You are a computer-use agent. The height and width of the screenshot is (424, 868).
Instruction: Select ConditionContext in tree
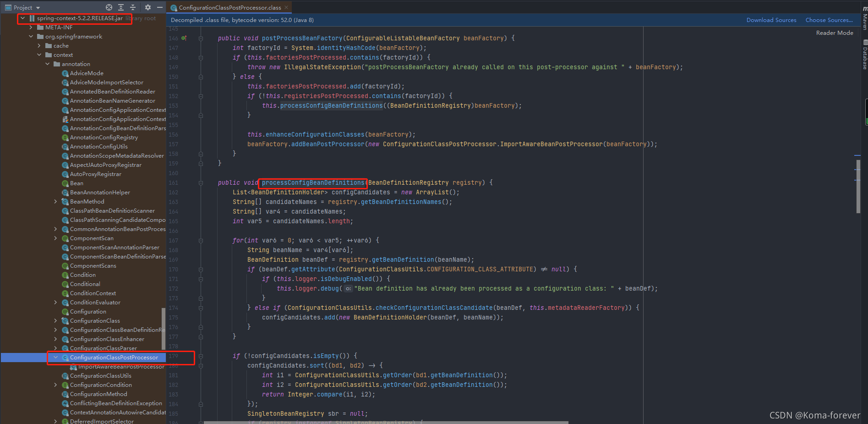[93, 293]
